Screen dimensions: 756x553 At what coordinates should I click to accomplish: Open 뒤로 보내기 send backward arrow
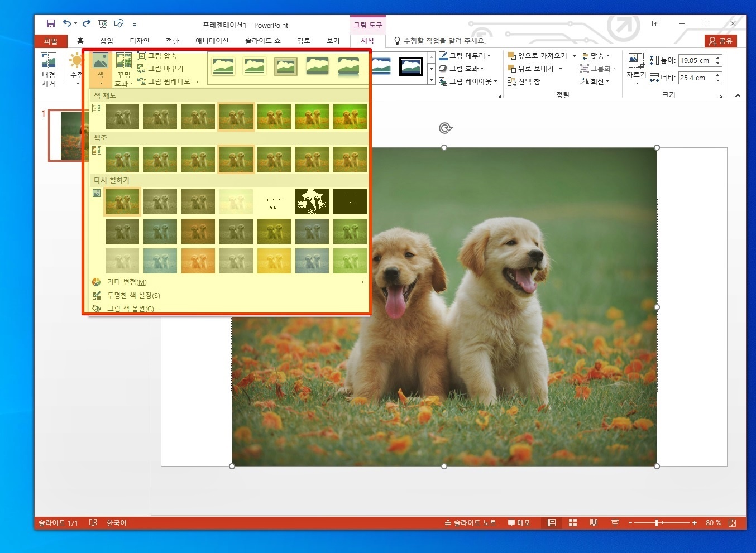[561, 69]
